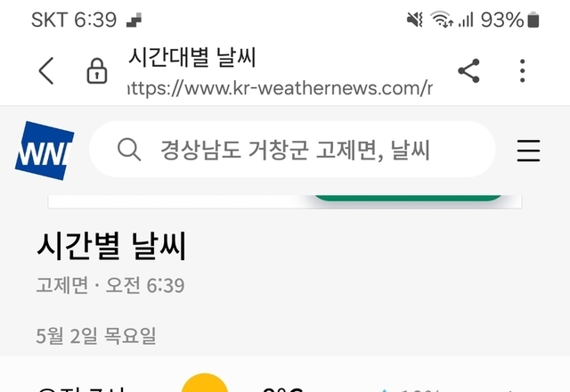Image resolution: width=570 pixels, height=392 pixels.
Task: Click the green banner button
Action: click(x=408, y=198)
